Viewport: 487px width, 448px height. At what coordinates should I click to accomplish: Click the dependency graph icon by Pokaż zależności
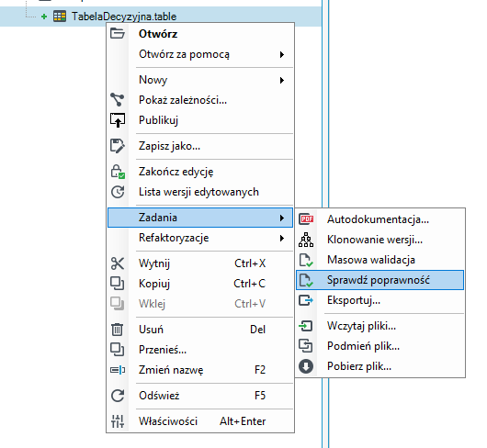pos(117,100)
